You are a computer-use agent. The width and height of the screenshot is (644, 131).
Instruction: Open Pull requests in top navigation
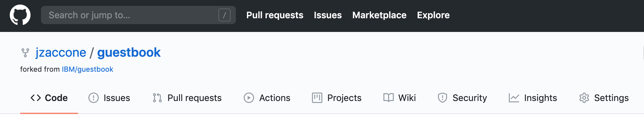275,15
